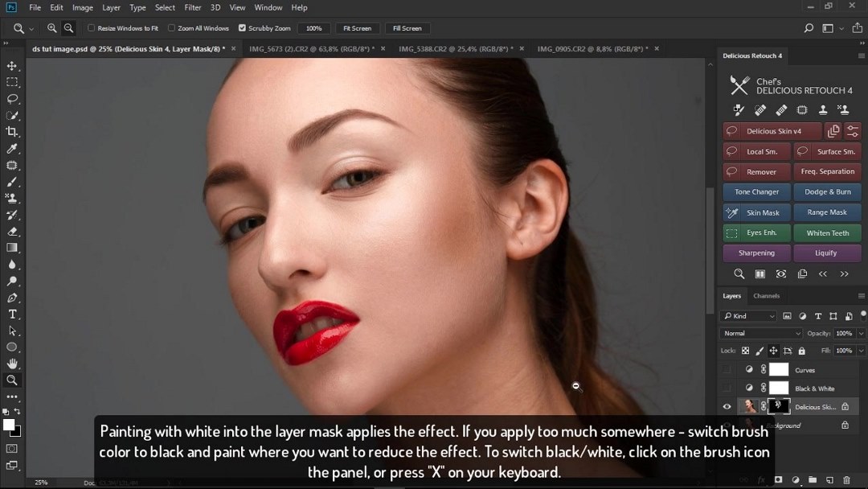Enable Resize Windows to Fit checkbox

[x=92, y=27]
